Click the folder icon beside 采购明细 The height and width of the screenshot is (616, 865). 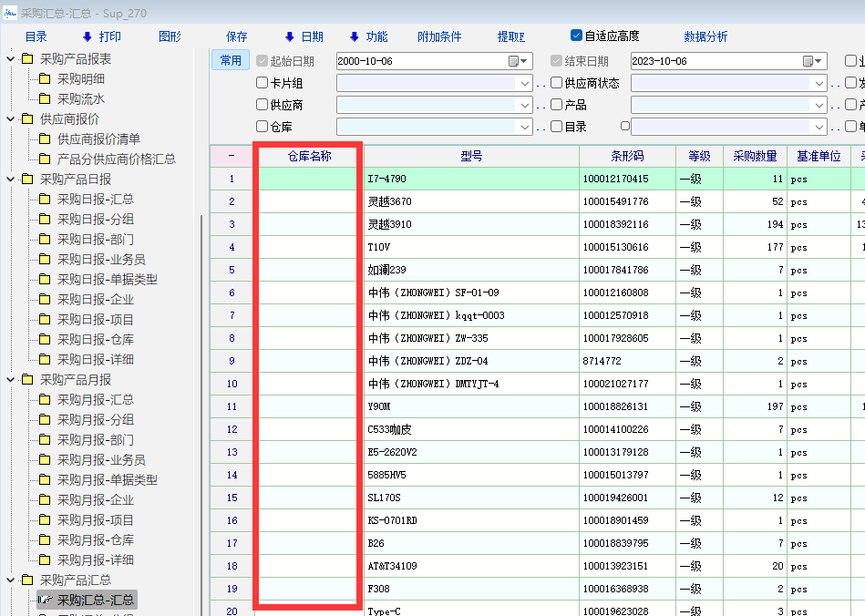tap(43, 79)
